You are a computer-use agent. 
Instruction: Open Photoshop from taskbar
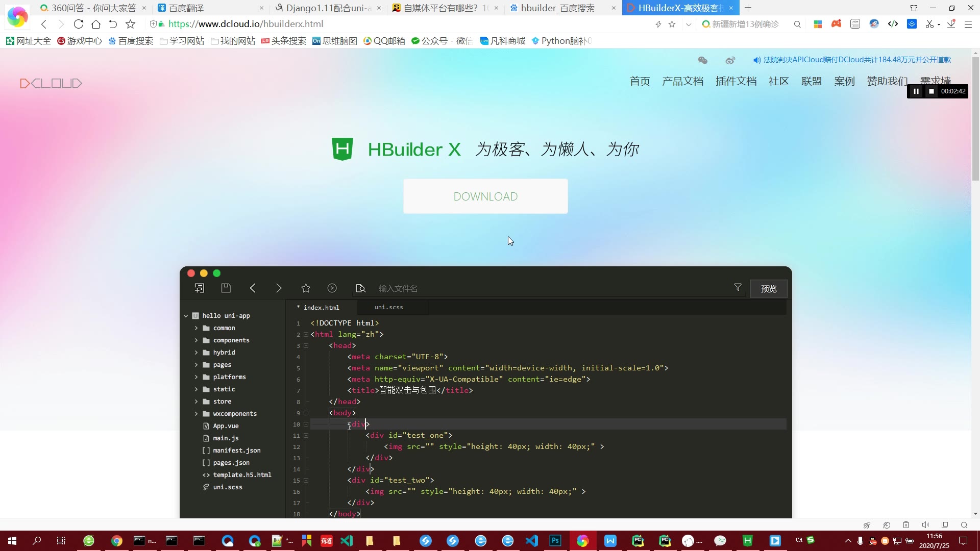(555, 541)
